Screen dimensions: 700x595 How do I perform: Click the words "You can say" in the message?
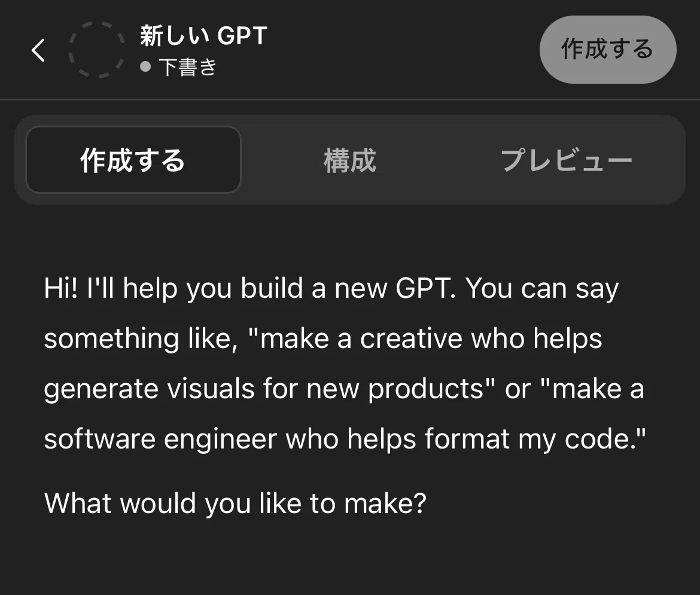tap(543, 288)
